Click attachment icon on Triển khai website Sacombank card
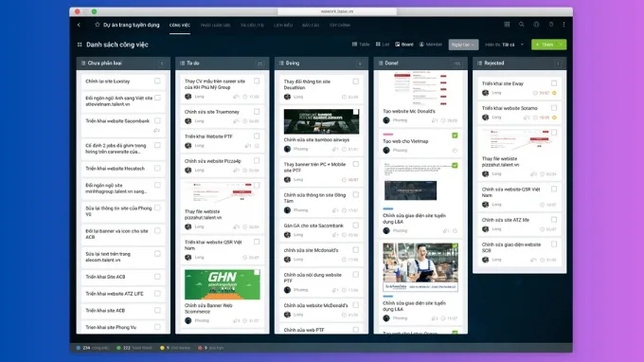This screenshot has height=362, width=644. (x=156, y=130)
